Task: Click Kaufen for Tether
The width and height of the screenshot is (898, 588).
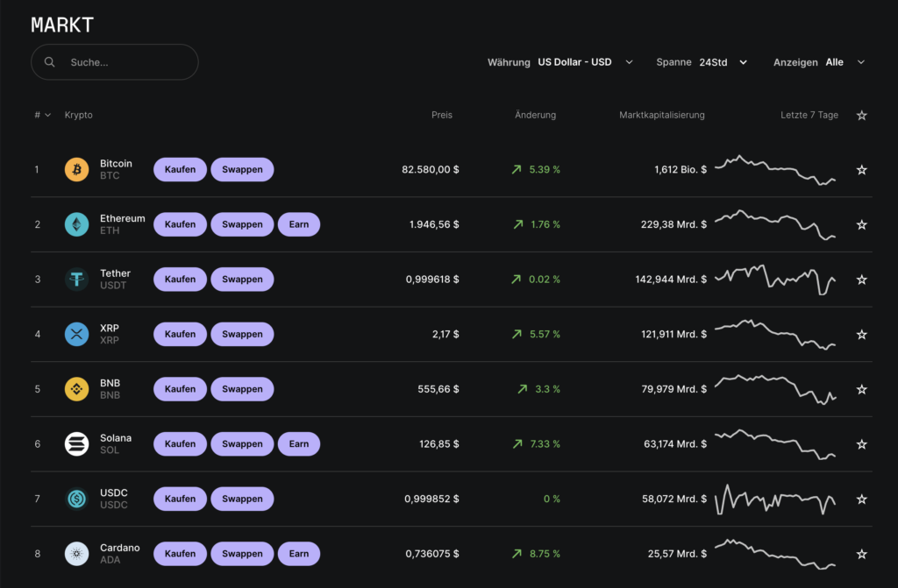Action: pyautogui.click(x=180, y=280)
